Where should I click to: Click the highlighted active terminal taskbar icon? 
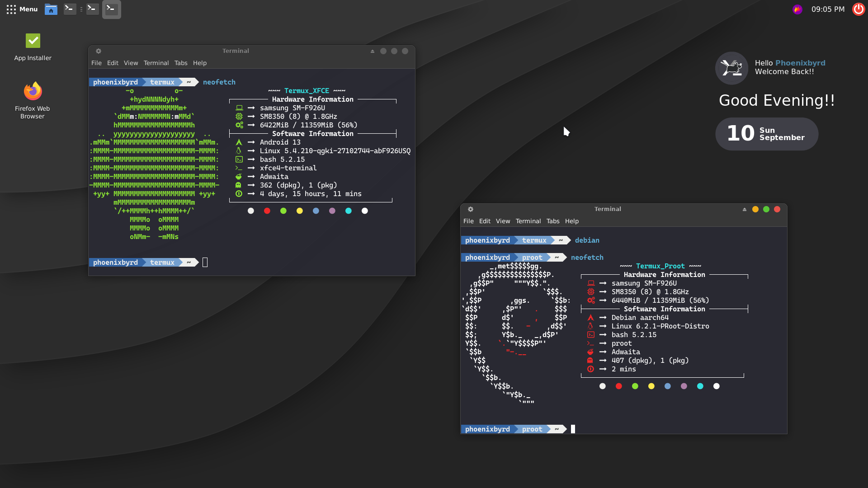pos(111,9)
